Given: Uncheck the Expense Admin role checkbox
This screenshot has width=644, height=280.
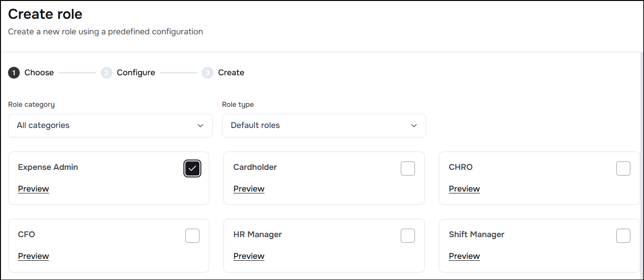Looking at the screenshot, I should tap(192, 168).
